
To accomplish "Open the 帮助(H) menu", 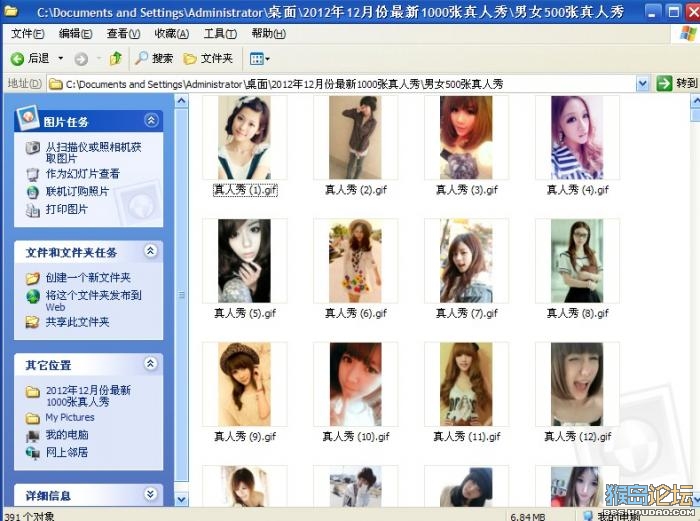I will click(x=269, y=33).
